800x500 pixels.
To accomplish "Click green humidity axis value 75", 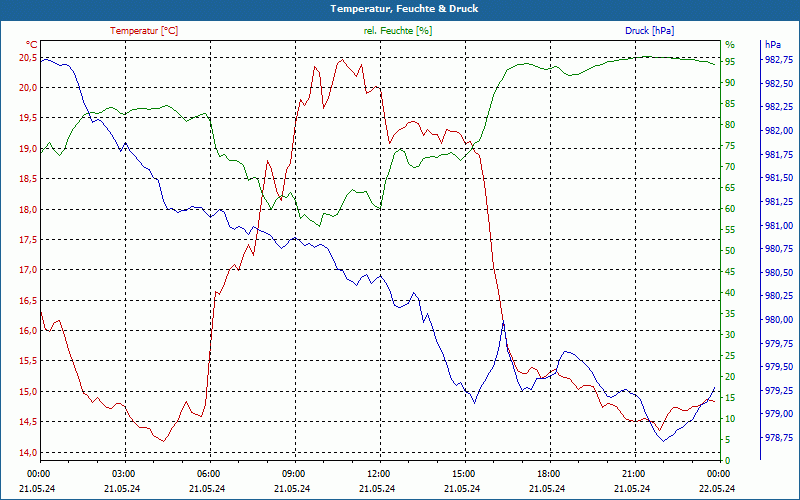I will [730, 146].
